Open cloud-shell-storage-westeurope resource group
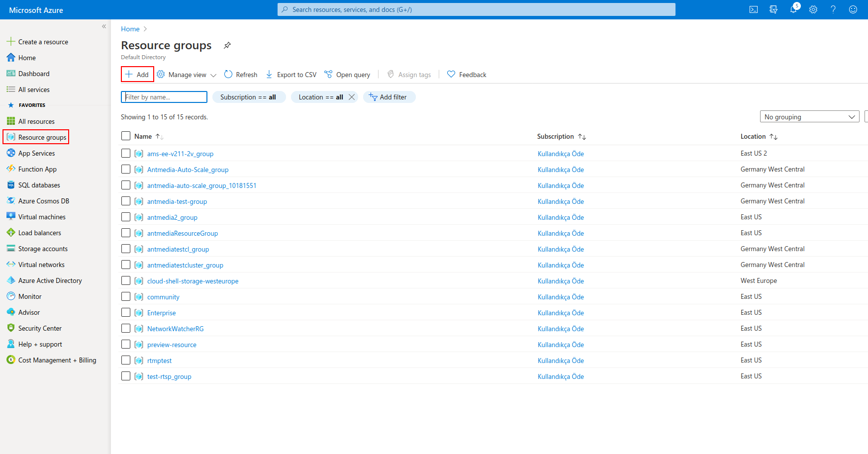Screen dimensions: 868x454 193,281
